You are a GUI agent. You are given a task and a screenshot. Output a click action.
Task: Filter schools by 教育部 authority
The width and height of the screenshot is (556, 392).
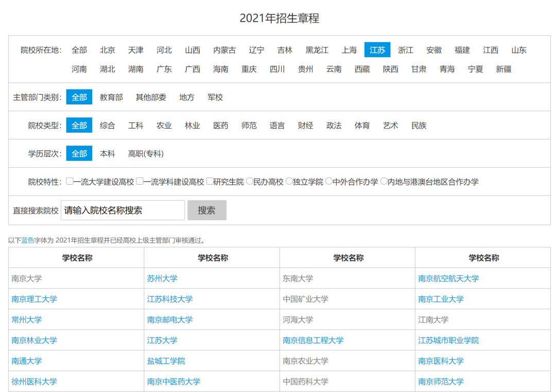(x=112, y=97)
